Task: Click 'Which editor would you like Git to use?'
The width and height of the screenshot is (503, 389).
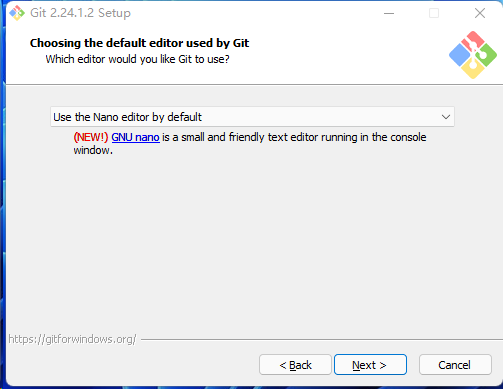Action: (137, 59)
